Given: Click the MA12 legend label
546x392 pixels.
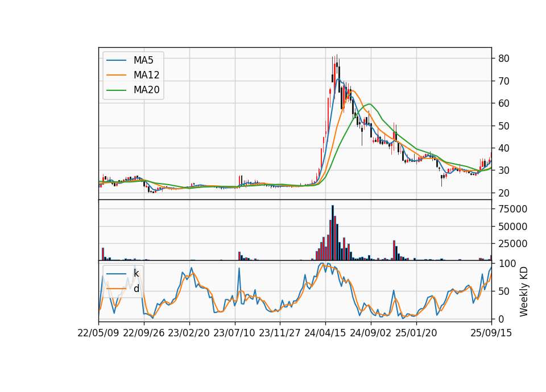Looking at the screenshot, I should (146, 75).
